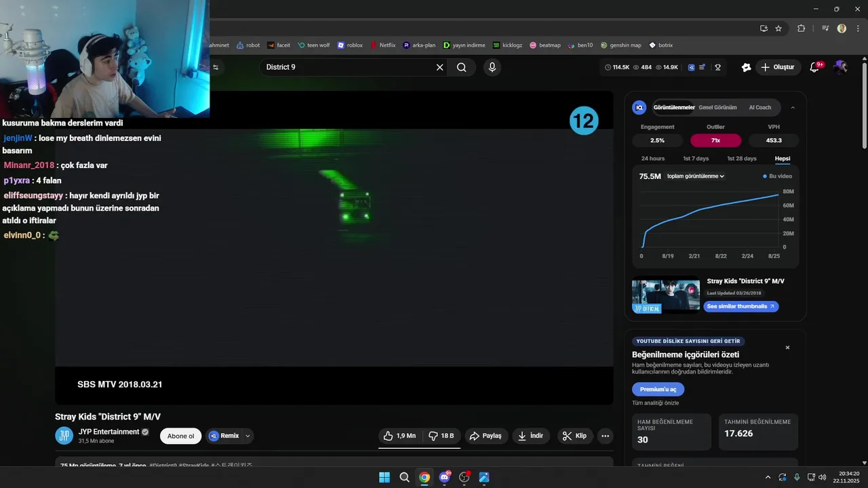Image resolution: width=868 pixels, height=488 pixels.
Task: Open the AI Coach tab
Action: [759, 107]
